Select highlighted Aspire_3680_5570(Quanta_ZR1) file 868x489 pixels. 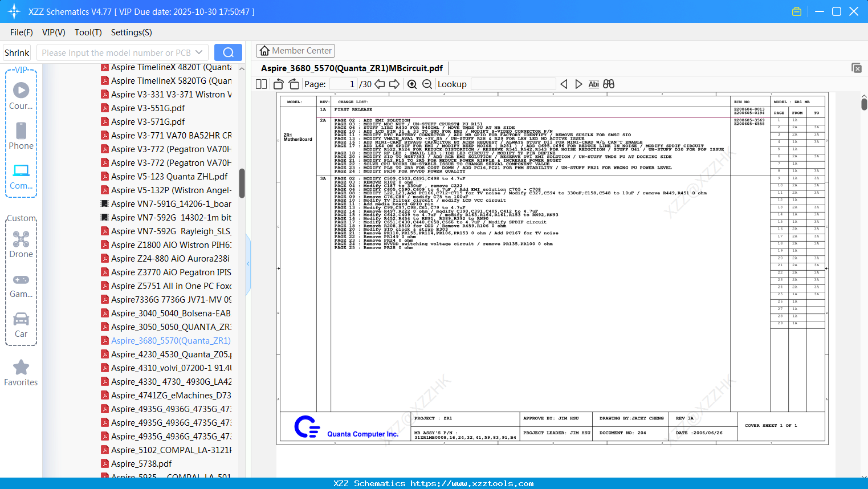(166, 341)
